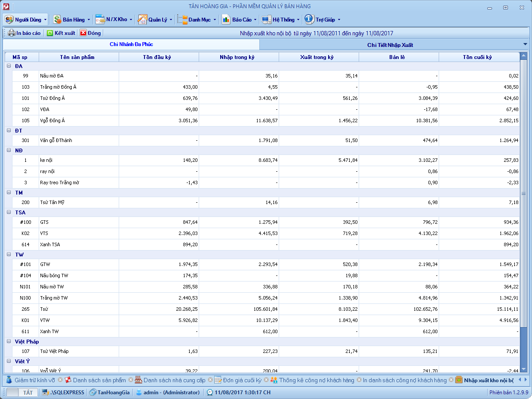Open the Danh sách sản phẩm tab
Screen dimensions: 532x399
(99, 380)
